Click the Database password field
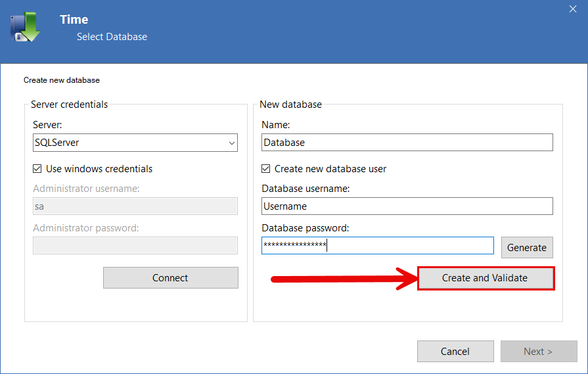Image resolution: width=588 pixels, height=374 pixels. pos(378,245)
